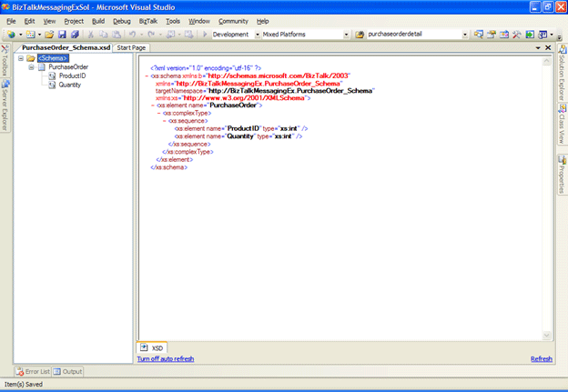The image size is (568, 392).
Task: Open the Add New Item dropdown arrow
Action: pyautogui.click(x=39, y=35)
